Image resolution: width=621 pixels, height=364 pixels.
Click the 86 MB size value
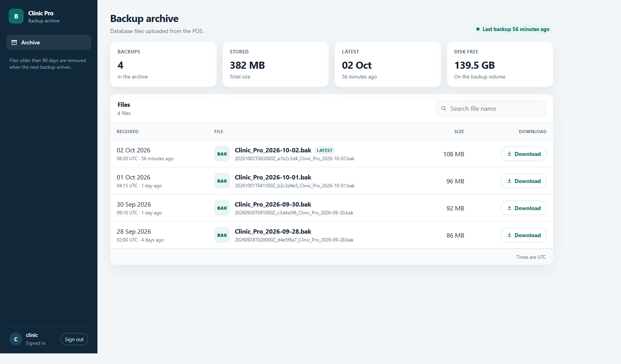[x=455, y=236]
